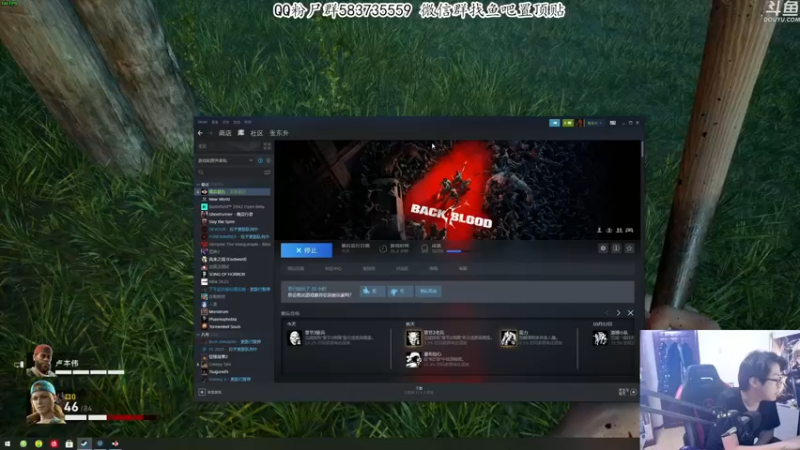The width and height of the screenshot is (800, 450).
Task: Select Vampire: The Masquerade game
Action: coord(239,244)
